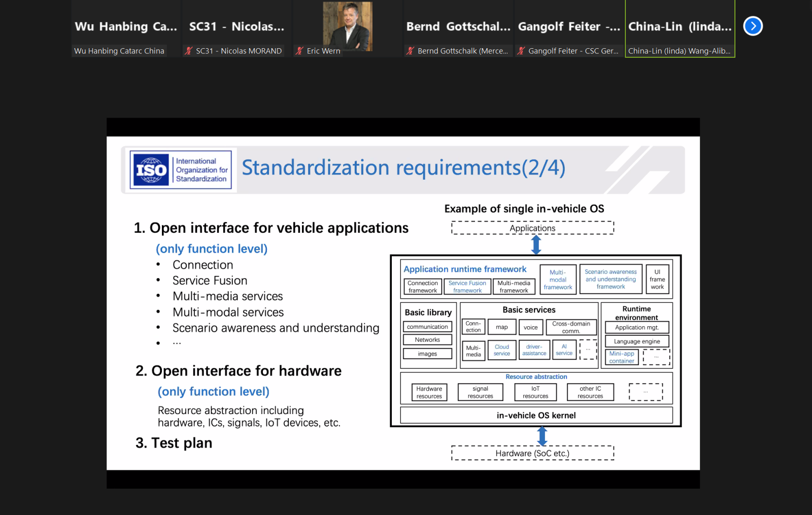Click the dashed 'Applications' box in the diagram
This screenshot has height=515, width=812.
pos(532,228)
